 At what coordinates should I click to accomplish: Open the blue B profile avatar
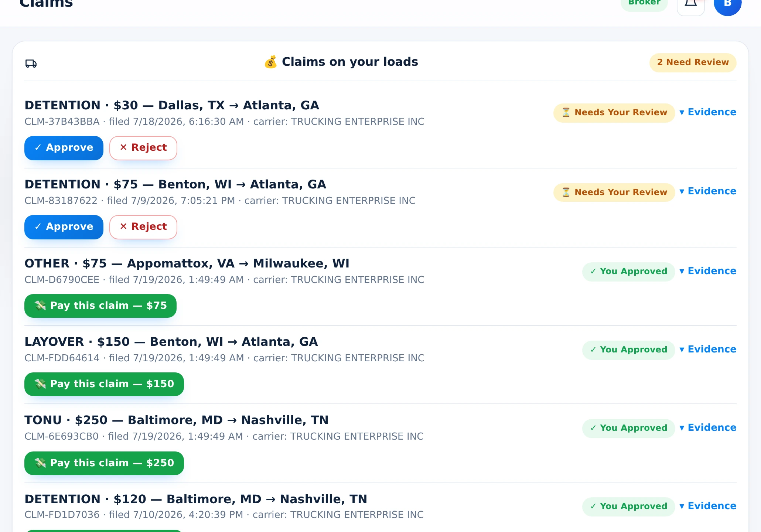coord(728,4)
